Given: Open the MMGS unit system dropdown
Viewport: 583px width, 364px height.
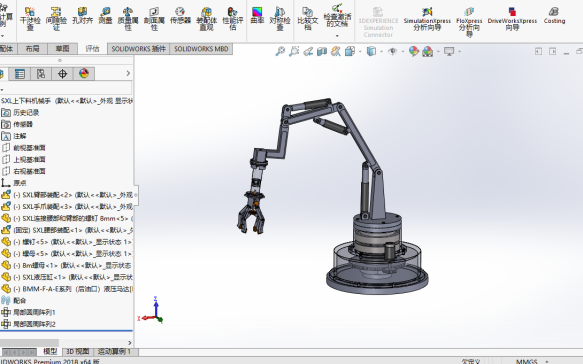Looking at the screenshot, I should point(547,361).
